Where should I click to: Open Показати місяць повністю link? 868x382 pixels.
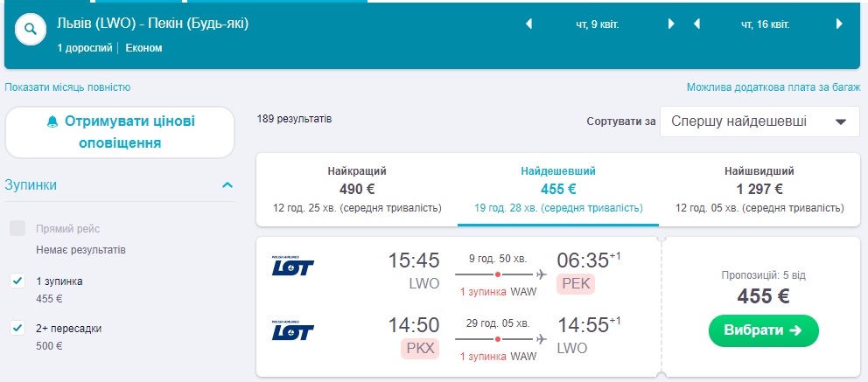pyautogui.click(x=67, y=87)
